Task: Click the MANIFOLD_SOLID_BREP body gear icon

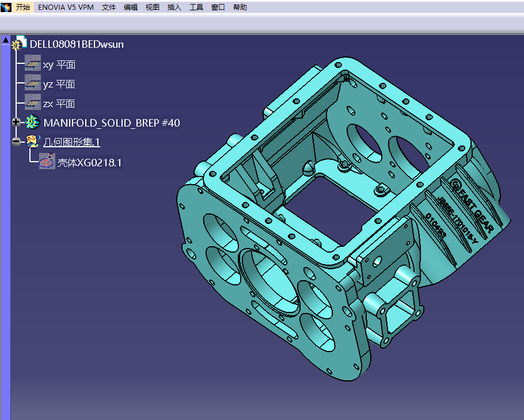Action: tap(33, 123)
